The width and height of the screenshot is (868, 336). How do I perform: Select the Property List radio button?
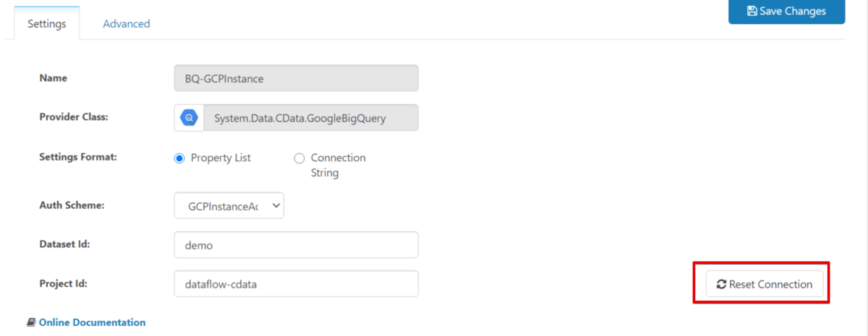pos(179,158)
